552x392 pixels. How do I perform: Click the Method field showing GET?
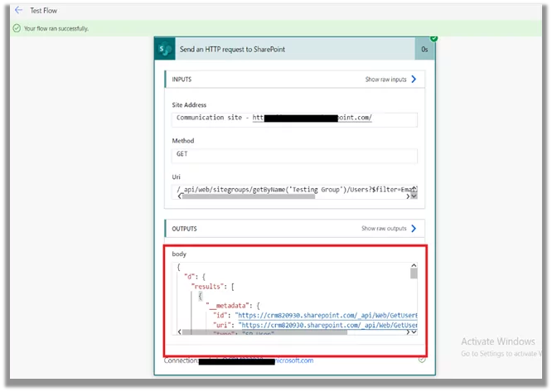tap(294, 156)
